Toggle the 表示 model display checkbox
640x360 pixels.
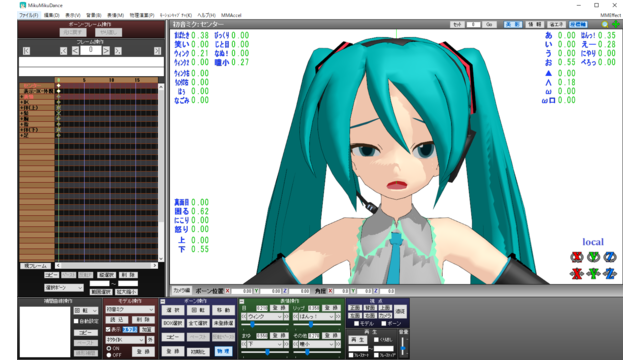tap(108, 329)
